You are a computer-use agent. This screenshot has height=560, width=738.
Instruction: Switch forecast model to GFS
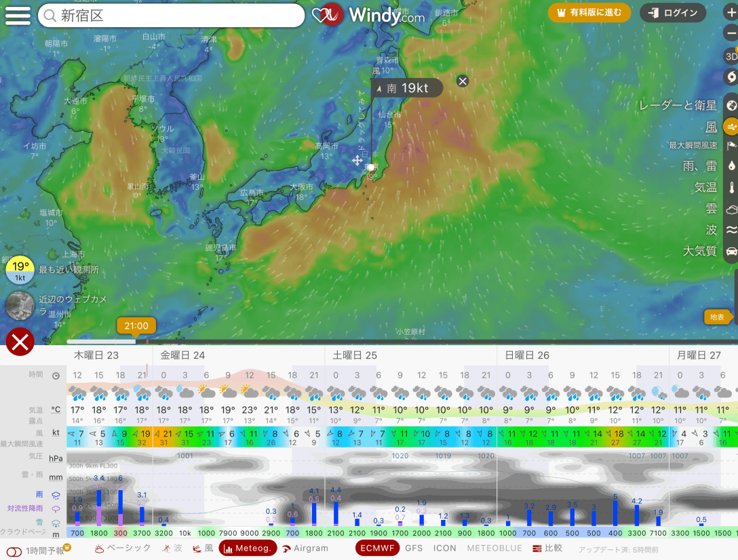pos(414,548)
